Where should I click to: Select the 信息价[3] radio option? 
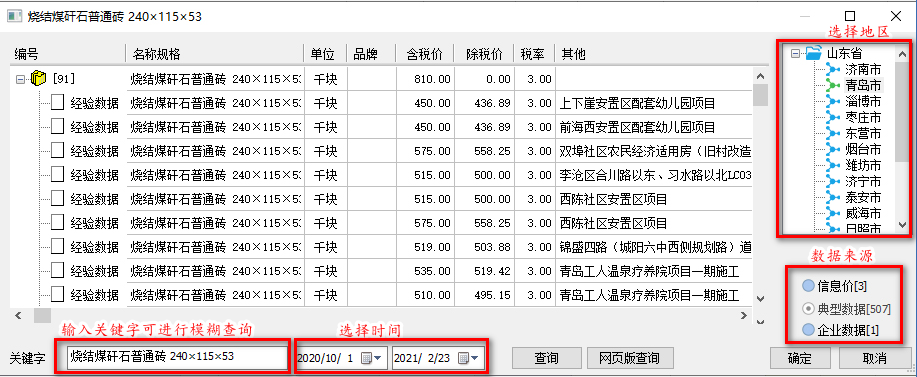click(809, 286)
